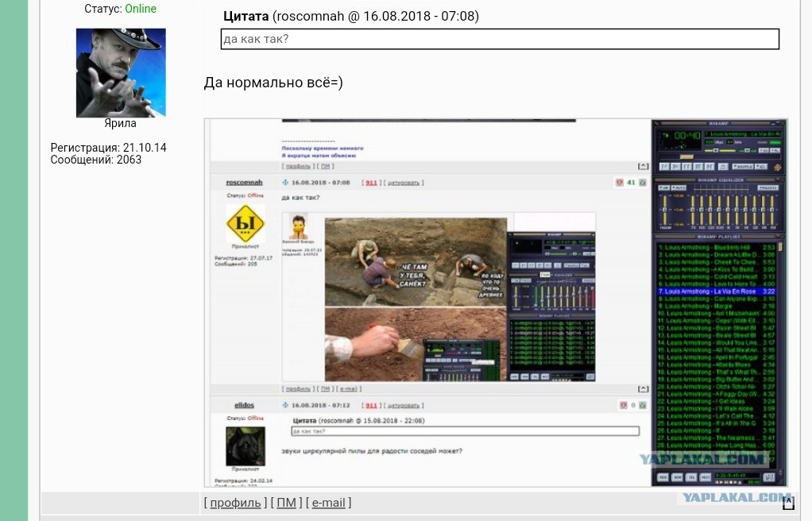The width and height of the screenshot is (812, 521).
Task: Send Ярила a private message via ПМ link
Action: (286, 503)
